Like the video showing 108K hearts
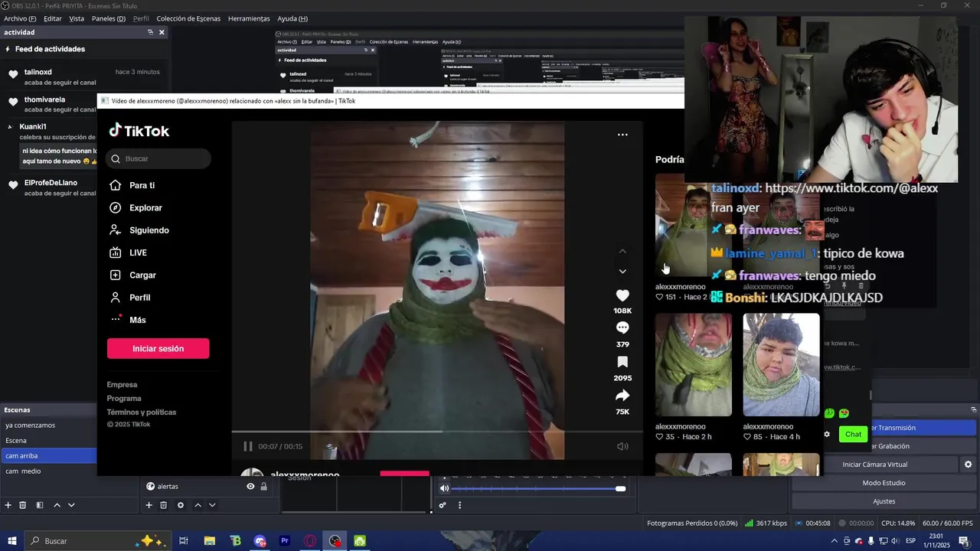980x551 pixels. (x=622, y=295)
